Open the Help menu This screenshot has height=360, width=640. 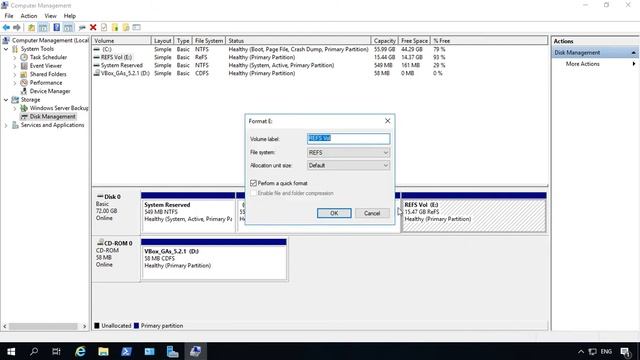tap(70, 16)
